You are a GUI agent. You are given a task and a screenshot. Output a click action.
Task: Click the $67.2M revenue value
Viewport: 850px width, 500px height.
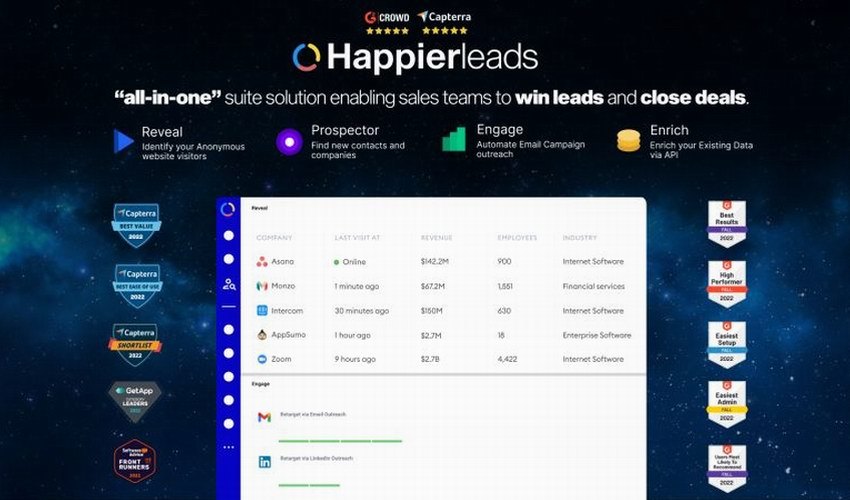point(433,286)
